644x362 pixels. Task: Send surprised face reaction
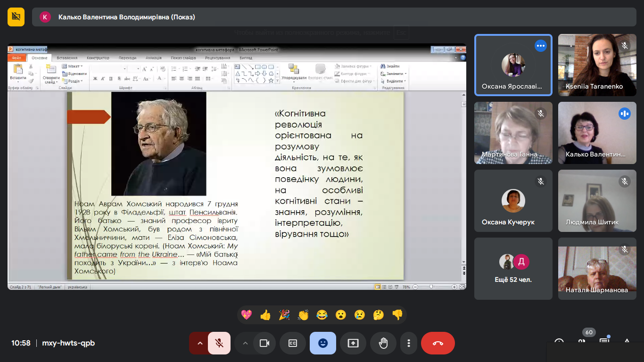click(x=341, y=315)
